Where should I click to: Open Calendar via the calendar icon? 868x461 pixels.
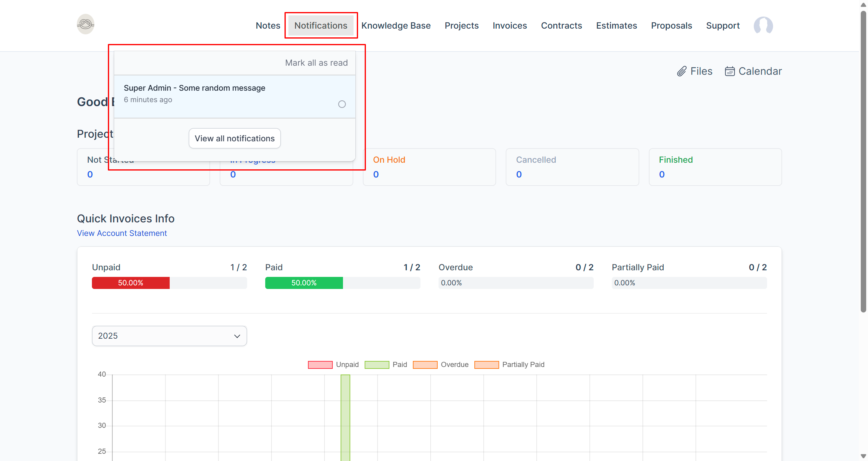point(729,71)
